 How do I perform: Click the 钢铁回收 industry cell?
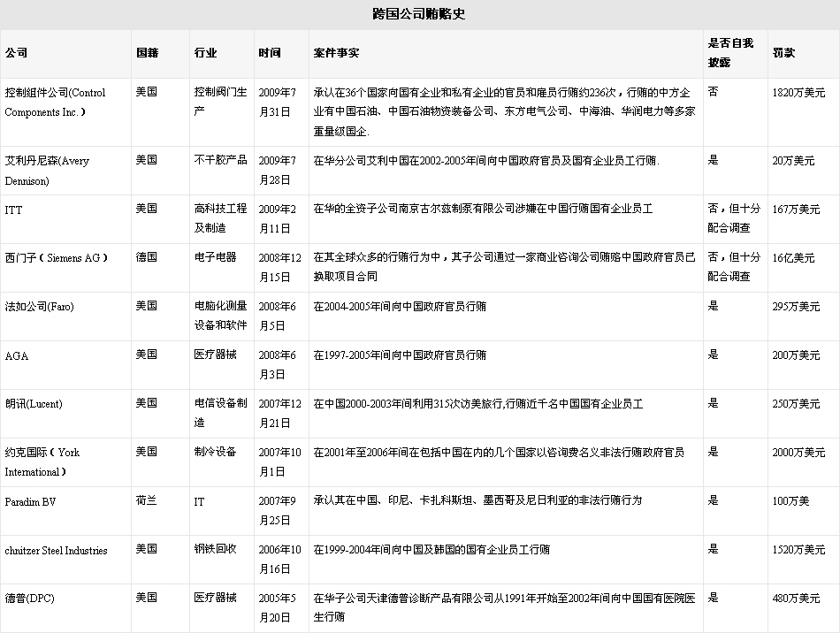215,549
